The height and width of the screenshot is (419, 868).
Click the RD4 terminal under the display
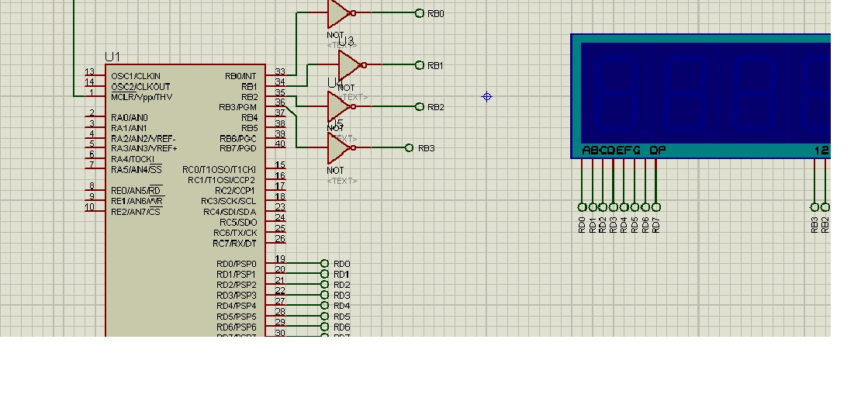pyautogui.click(x=624, y=207)
